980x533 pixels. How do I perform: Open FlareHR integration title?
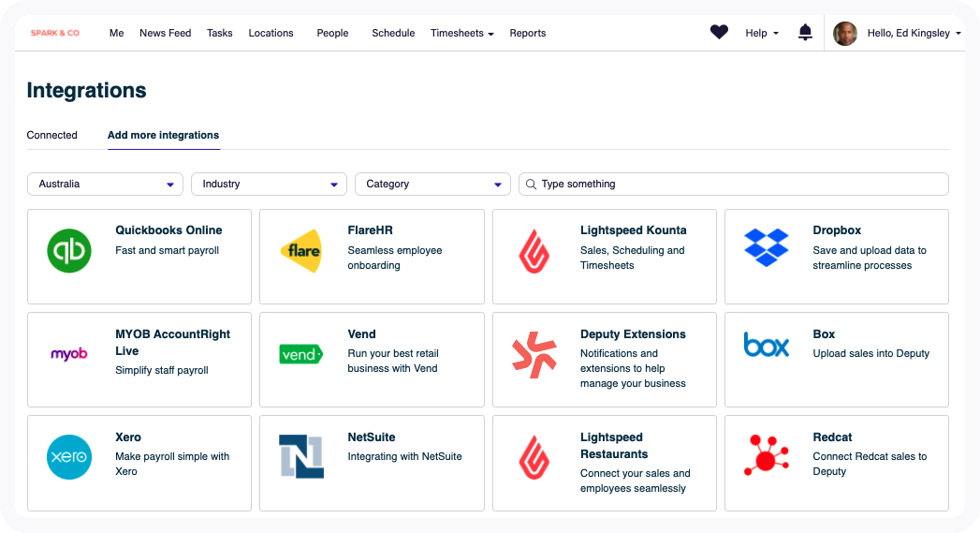click(370, 230)
